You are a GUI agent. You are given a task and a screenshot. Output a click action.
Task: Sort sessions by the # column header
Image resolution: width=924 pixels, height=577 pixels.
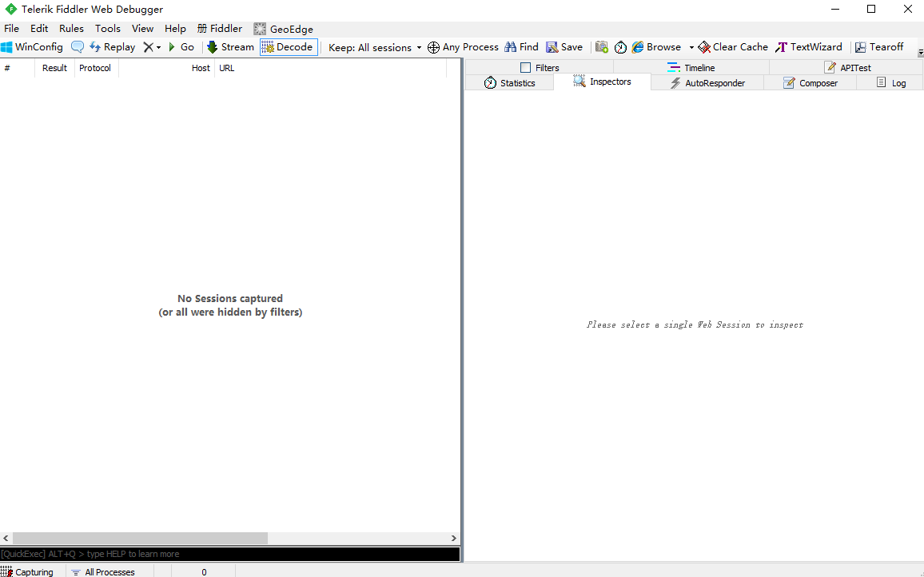(x=17, y=68)
